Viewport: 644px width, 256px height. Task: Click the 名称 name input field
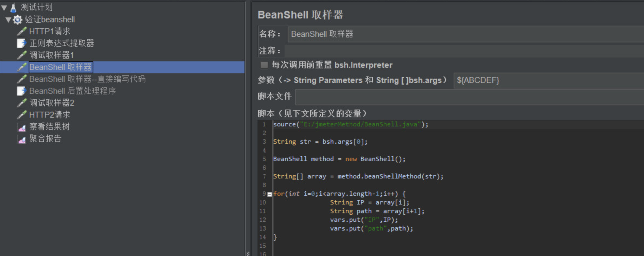tap(466, 34)
